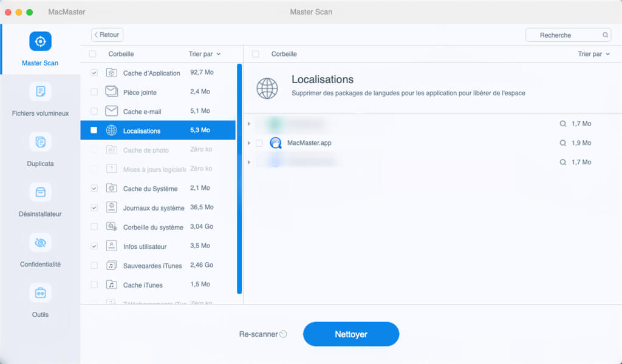Toggle the Localisations row checkbox
The height and width of the screenshot is (364, 622).
94,130
